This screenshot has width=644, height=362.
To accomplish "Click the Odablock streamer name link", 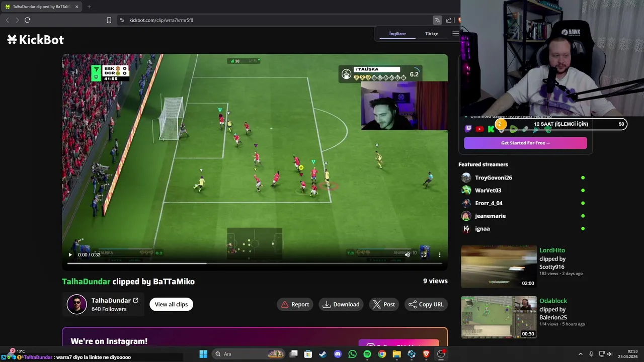I will tap(553, 301).
